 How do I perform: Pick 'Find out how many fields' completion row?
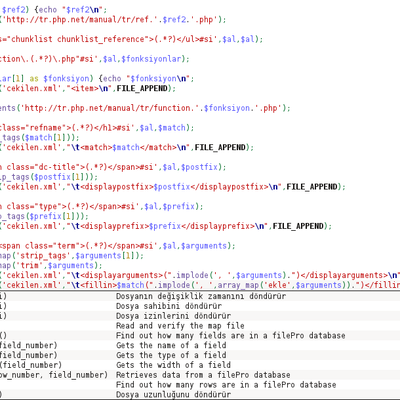(200, 335)
